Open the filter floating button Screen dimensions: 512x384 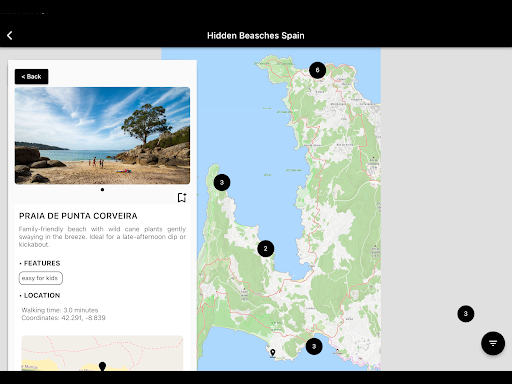[493, 343]
